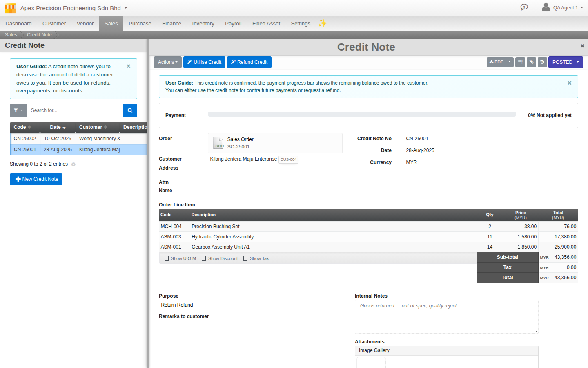Click the Image Gallery attachments header
Screen dimensions: 588x368
pyautogui.click(x=446, y=350)
